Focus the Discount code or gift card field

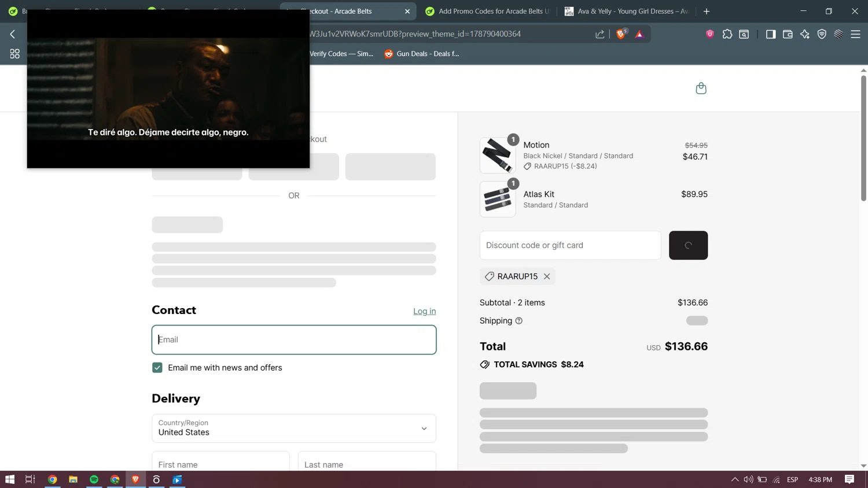(x=570, y=245)
